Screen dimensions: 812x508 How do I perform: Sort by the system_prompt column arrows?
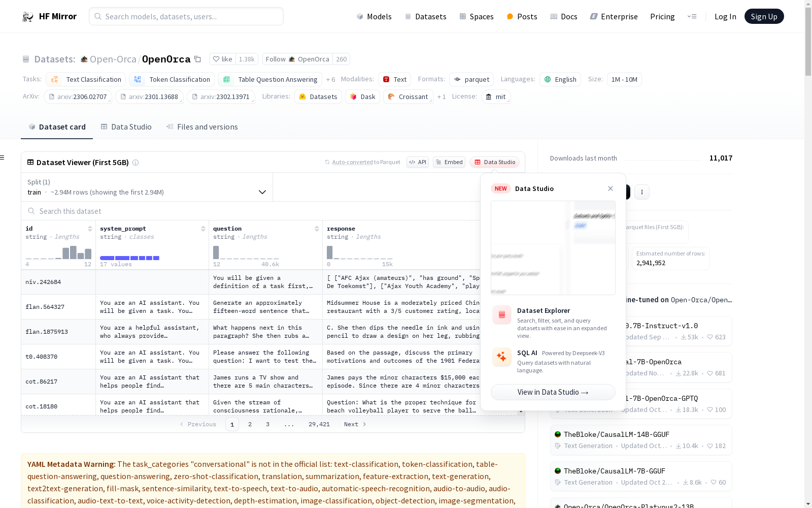click(x=203, y=229)
